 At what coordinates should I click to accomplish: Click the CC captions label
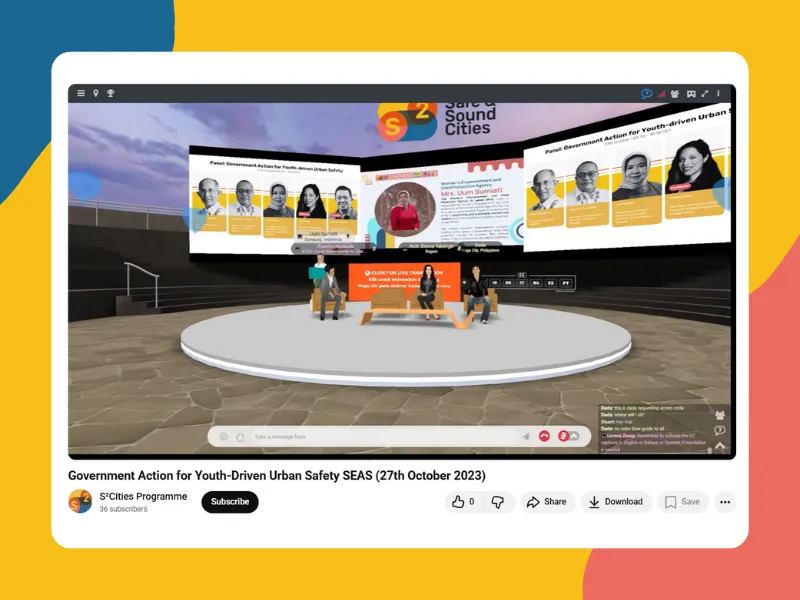click(x=521, y=274)
